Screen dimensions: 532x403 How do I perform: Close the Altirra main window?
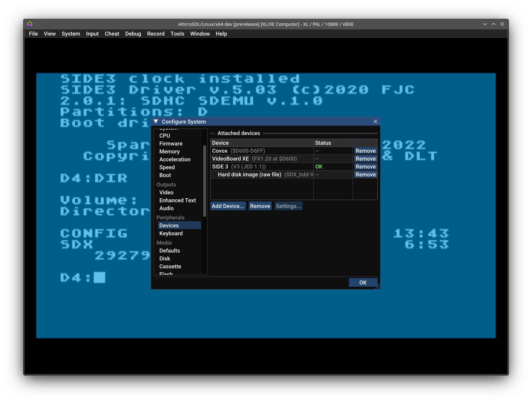tap(502, 24)
